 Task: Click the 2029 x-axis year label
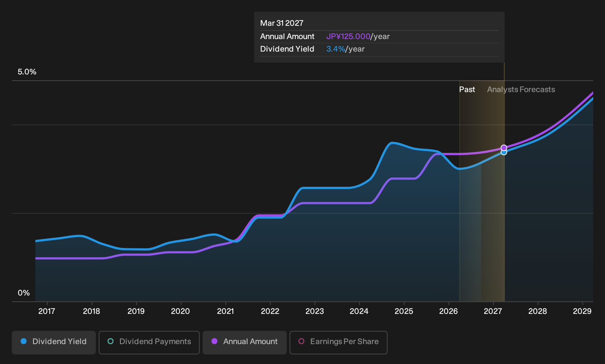click(x=582, y=311)
